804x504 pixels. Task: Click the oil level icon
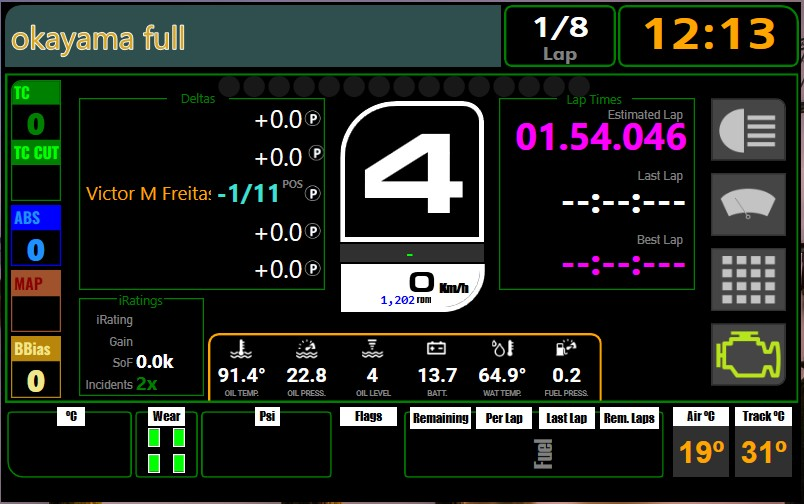point(372,349)
